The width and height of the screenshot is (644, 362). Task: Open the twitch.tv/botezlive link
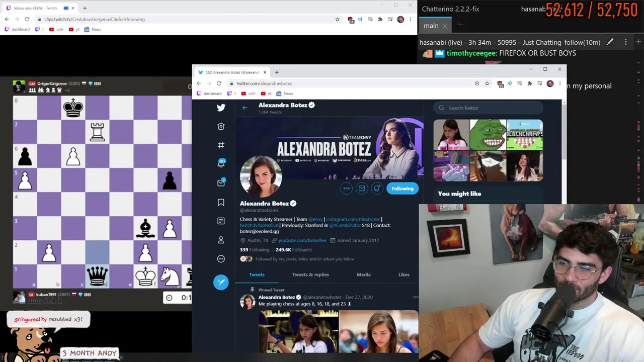[259, 225]
